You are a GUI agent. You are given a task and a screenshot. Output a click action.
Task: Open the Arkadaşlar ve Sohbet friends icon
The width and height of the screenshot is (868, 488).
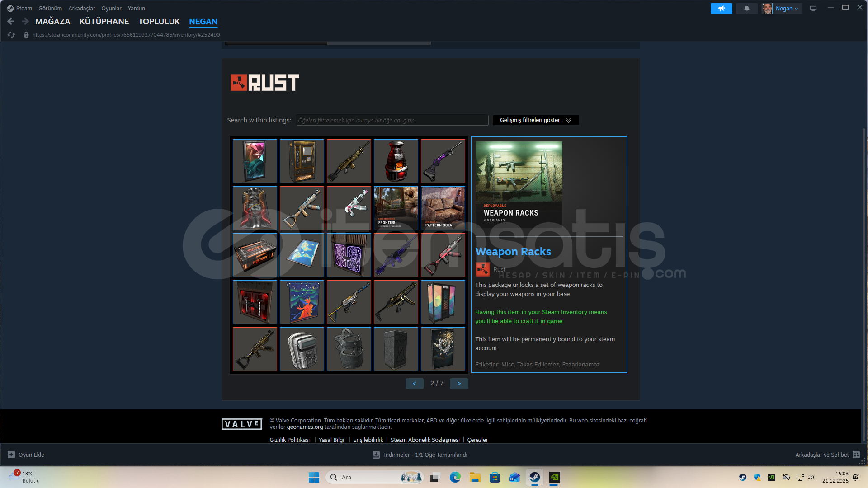click(856, 455)
